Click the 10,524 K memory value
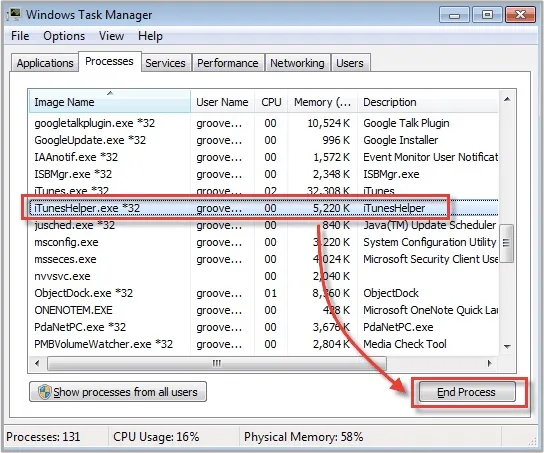544x453 pixels. [329, 123]
